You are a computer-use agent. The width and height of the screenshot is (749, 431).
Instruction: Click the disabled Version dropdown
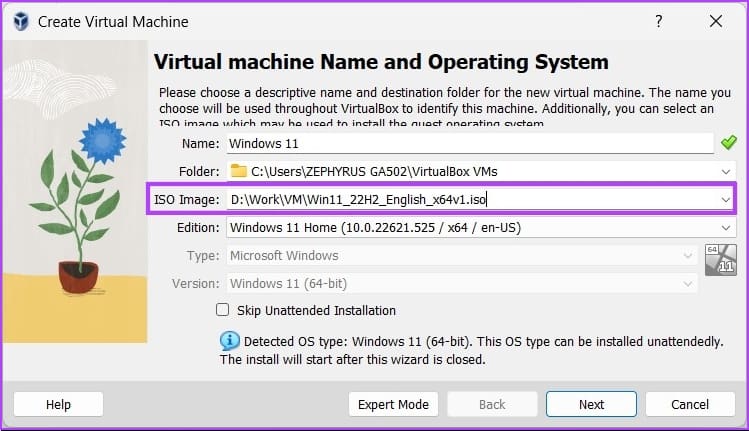(461, 283)
